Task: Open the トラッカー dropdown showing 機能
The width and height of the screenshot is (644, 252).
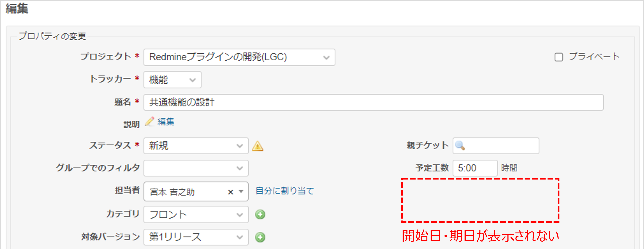Action: (172, 80)
